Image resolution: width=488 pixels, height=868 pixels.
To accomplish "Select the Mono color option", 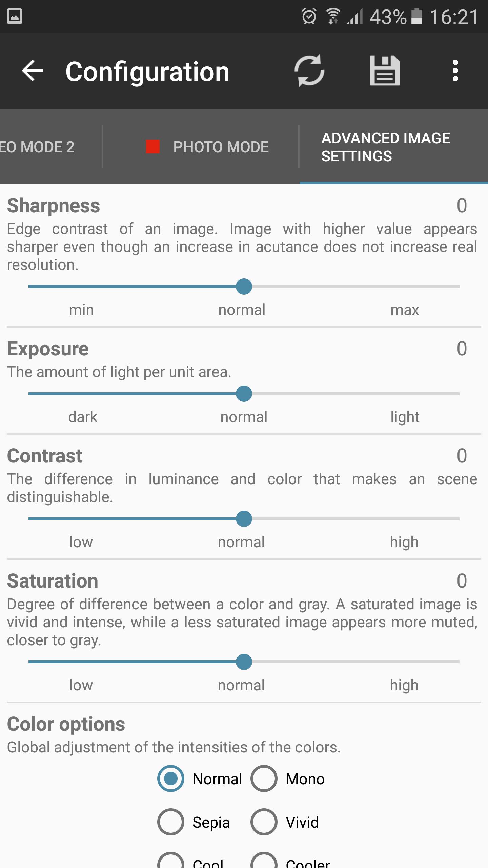I will click(x=264, y=779).
